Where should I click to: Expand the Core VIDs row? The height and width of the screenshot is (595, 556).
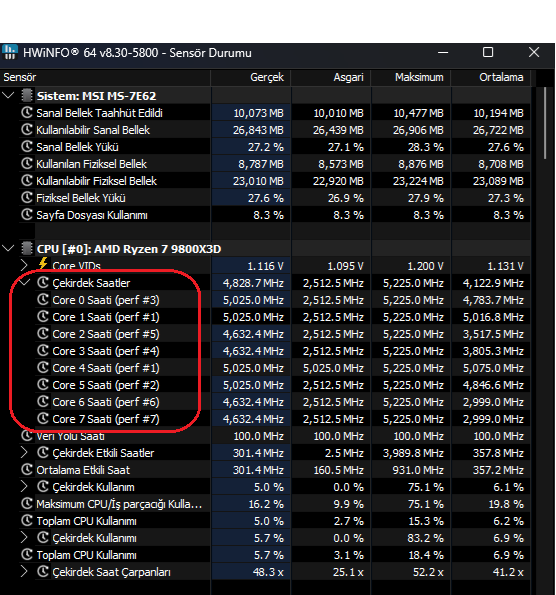point(24,265)
